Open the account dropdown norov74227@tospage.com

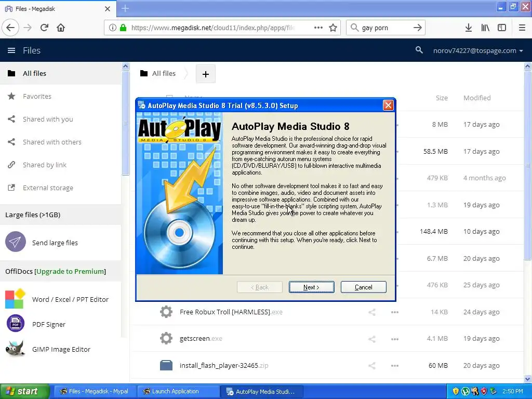click(x=478, y=50)
